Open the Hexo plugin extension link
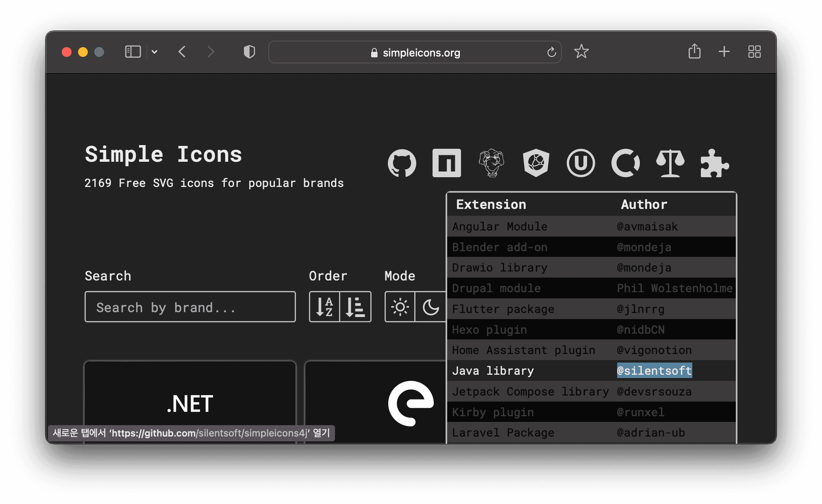 (x=489, y=330)
